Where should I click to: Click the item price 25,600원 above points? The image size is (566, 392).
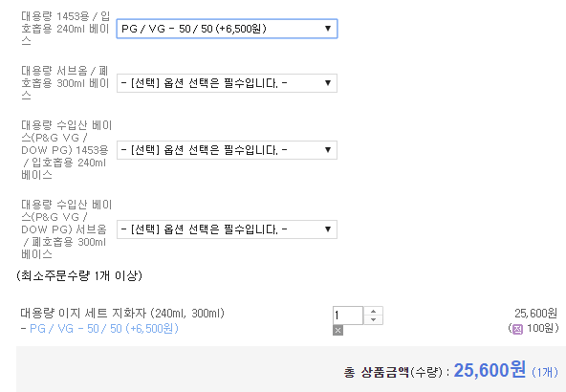[535, 313]
